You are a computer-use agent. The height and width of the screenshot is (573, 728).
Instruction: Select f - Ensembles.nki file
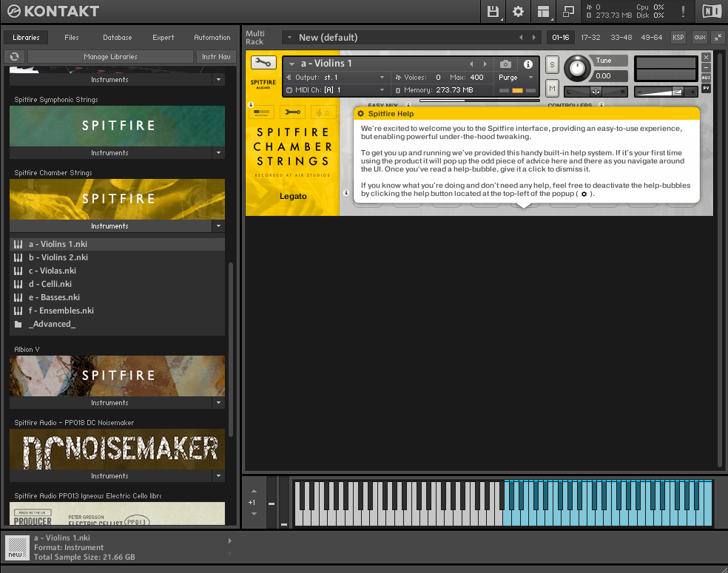click(117, 311)
